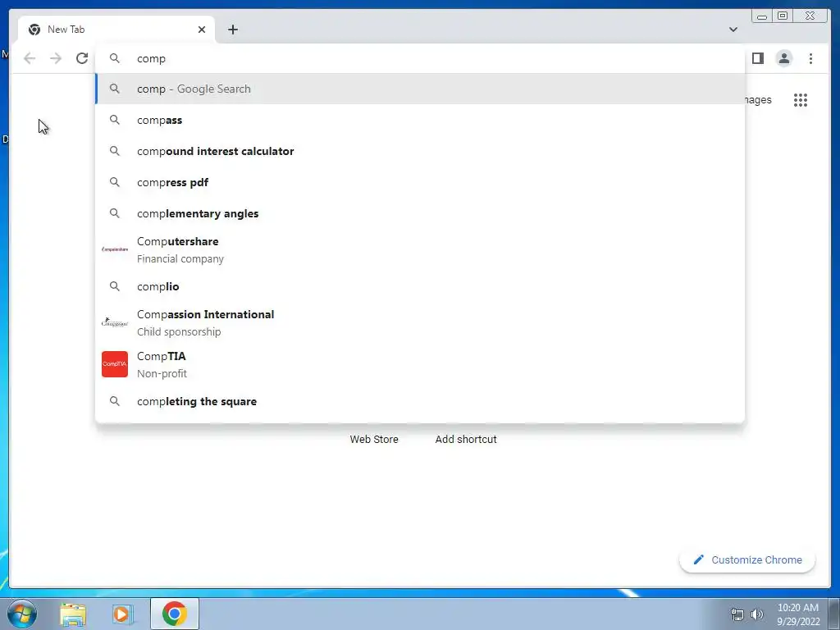Click the address bar containing comp
This screenshot has width=840, height=630.
click(420, 58)
